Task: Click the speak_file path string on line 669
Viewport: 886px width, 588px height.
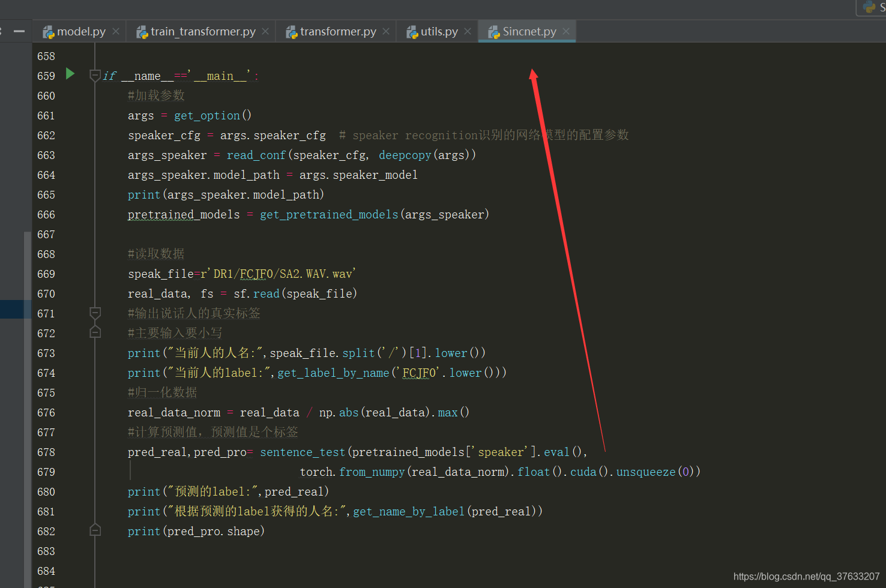Action: (x=281, y=274)
